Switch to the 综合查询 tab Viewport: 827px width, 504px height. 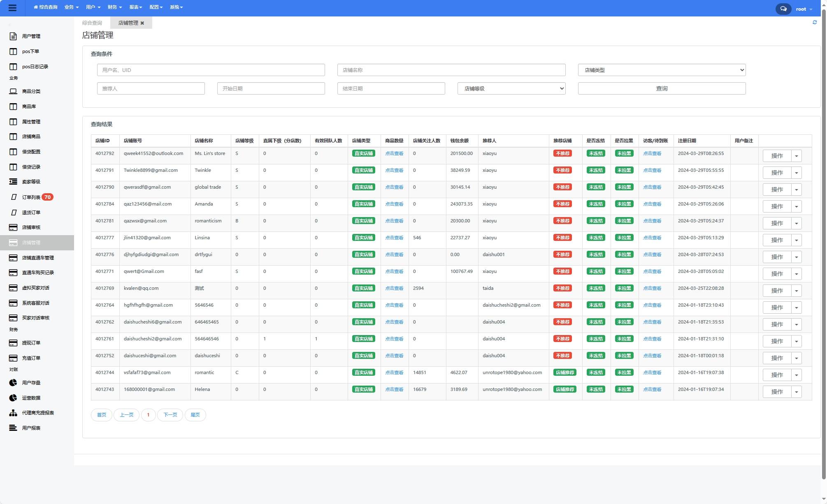point(92,23)
